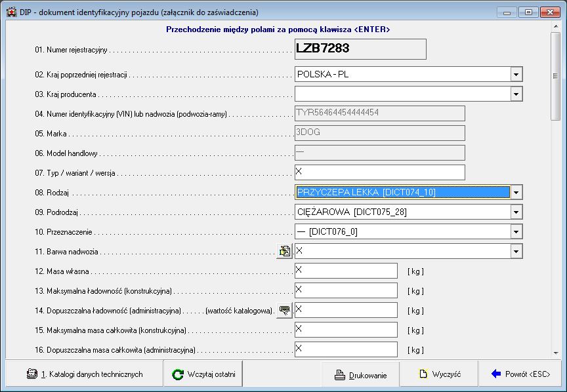Image resolution: width=567 pixels, height=392 pixels.
Task: Open Katalogi danych technicznych
Action: (85, 374)
